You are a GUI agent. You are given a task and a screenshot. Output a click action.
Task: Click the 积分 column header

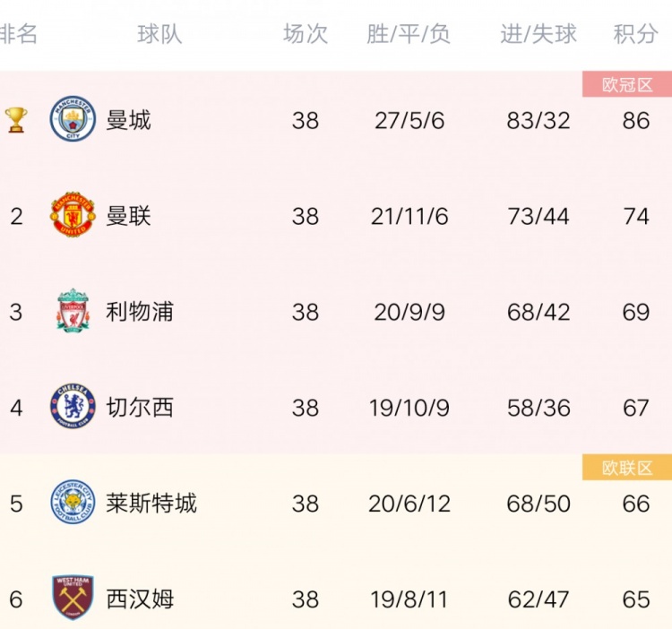[635, 34]
